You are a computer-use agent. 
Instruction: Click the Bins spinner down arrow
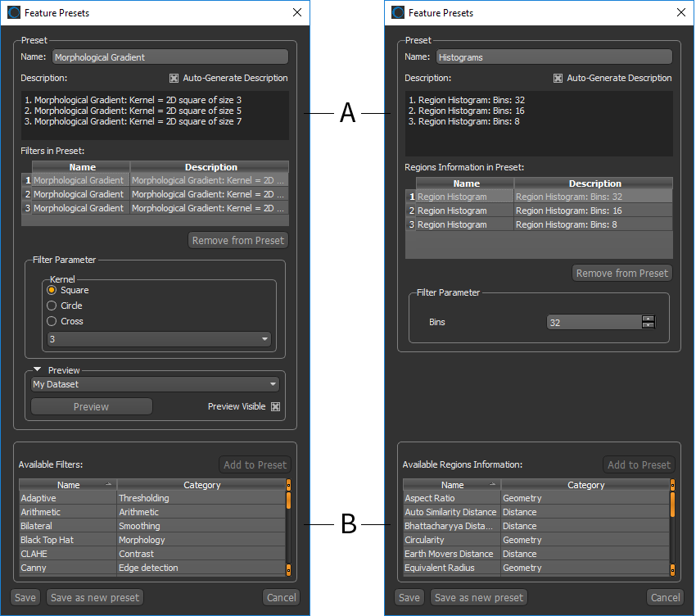click(649, 326)
